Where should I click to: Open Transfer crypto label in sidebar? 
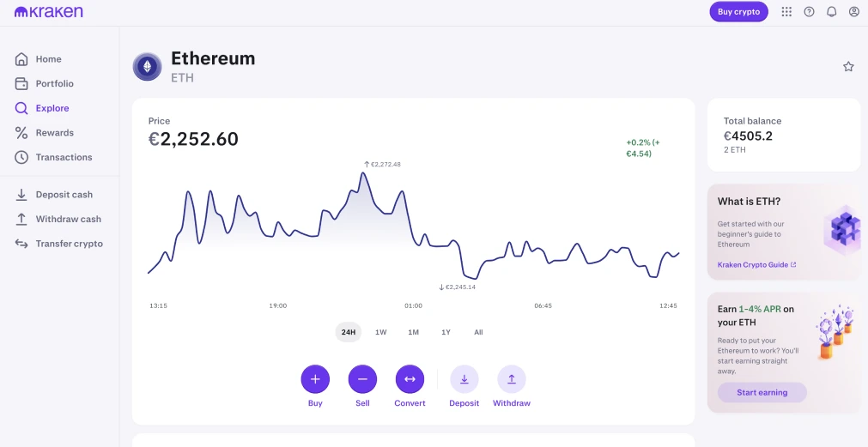tap(70, 244)
